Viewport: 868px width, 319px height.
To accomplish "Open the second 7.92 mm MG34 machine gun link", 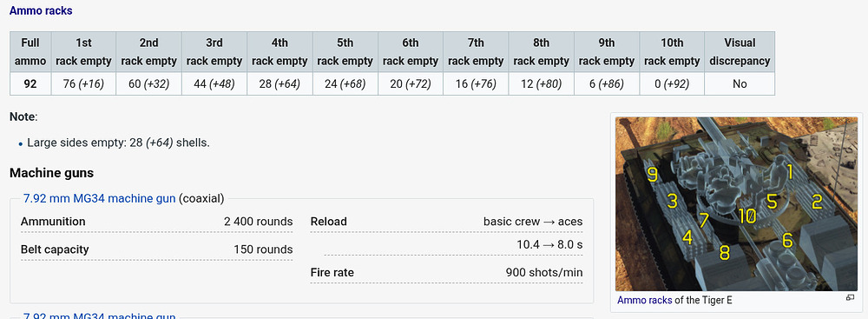I will pyautogui.click(x=99, y=316).
